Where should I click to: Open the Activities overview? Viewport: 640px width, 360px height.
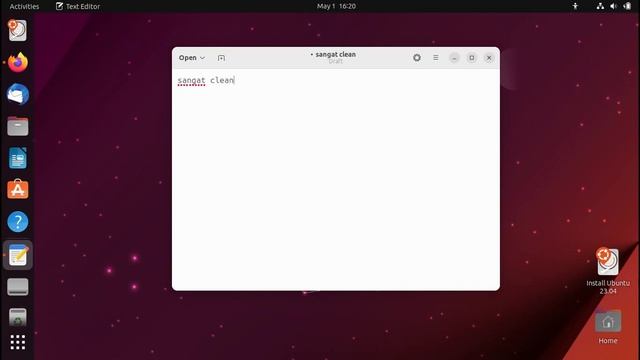pyautogui.click(x=24, y=6)
